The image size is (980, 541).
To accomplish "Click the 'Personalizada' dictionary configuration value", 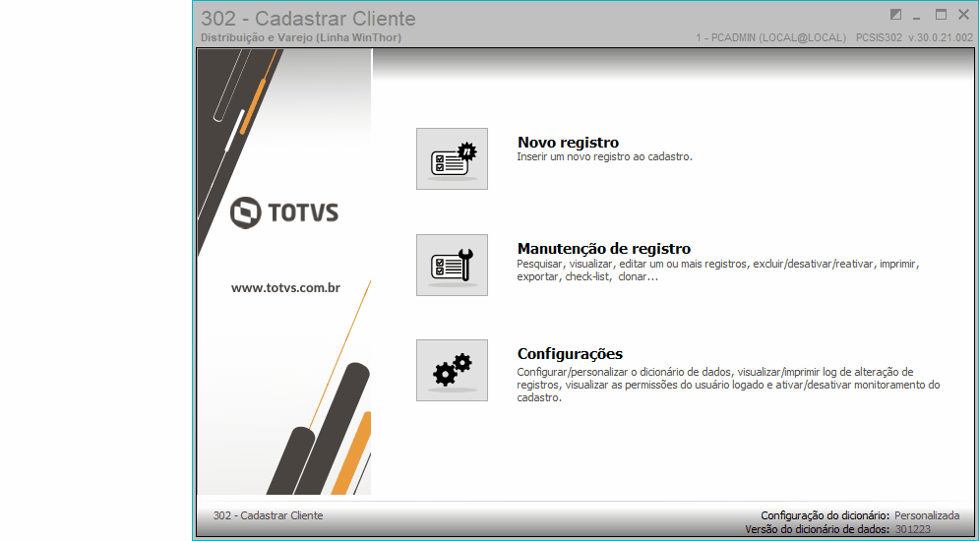I will tap(927, 515).
